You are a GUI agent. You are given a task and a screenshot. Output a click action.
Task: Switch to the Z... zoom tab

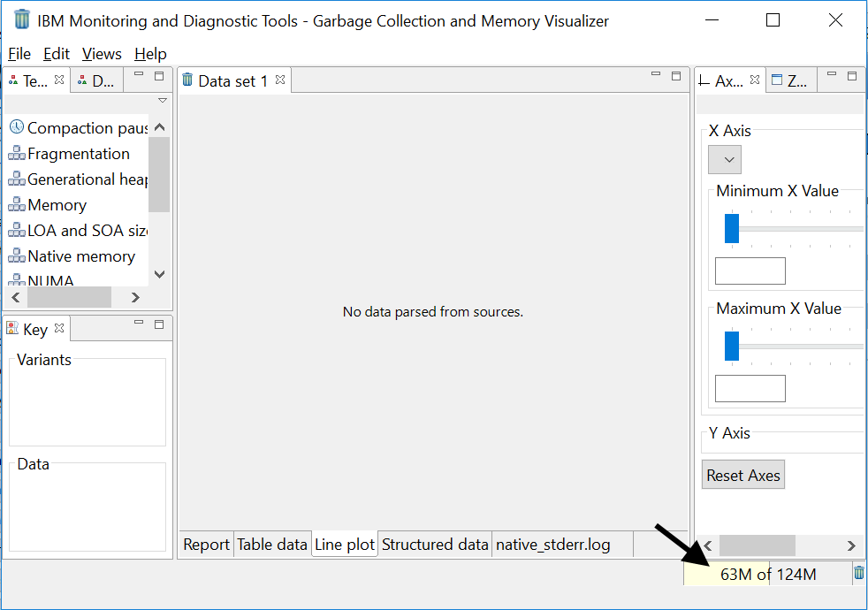[x=790, y=80]
